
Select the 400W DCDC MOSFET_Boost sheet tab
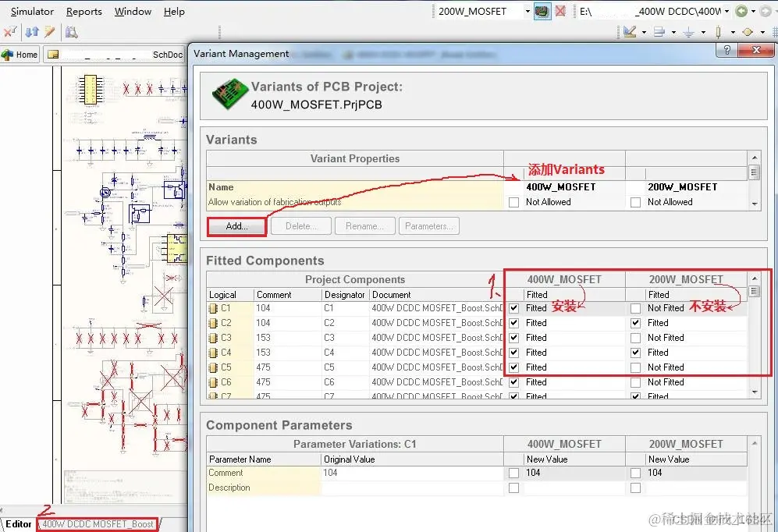[x=98, y=524]
